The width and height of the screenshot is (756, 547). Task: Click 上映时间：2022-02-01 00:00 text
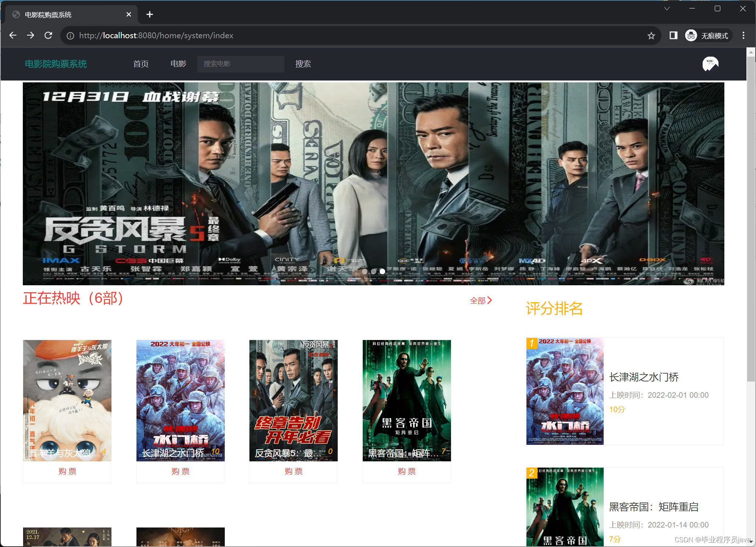[x=659, y=395]
